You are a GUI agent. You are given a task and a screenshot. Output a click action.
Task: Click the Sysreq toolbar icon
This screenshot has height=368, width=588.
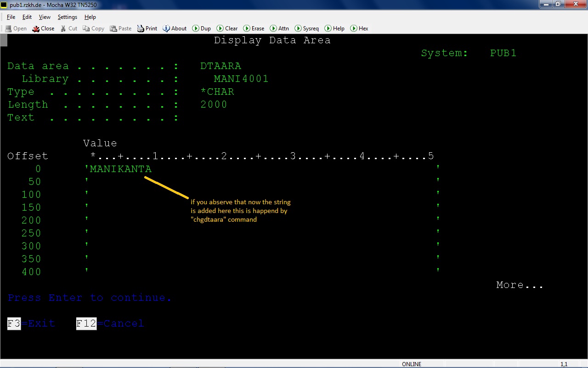tap(306, 28)
